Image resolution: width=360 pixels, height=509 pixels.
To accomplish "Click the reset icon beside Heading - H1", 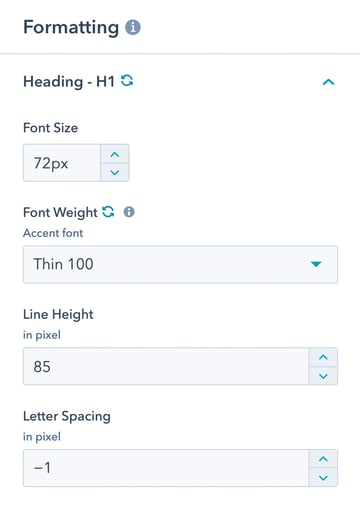I will click(x=127, y=81).
